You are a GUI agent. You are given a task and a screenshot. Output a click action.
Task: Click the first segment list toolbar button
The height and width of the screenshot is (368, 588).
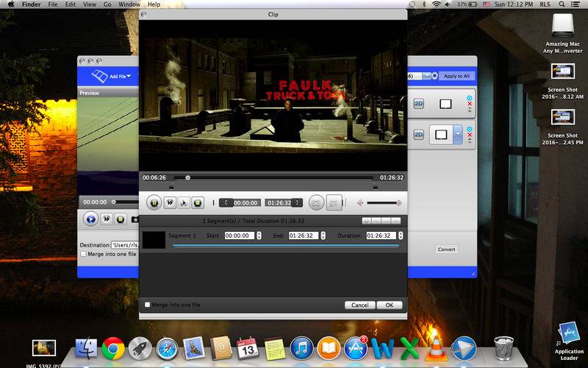coord(367,221)
